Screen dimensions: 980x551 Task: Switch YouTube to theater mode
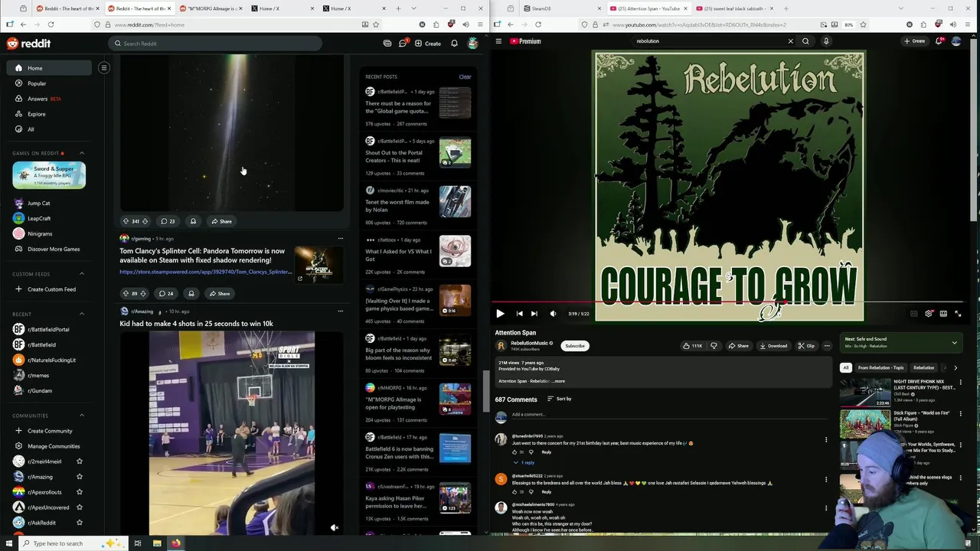[943, 313]
